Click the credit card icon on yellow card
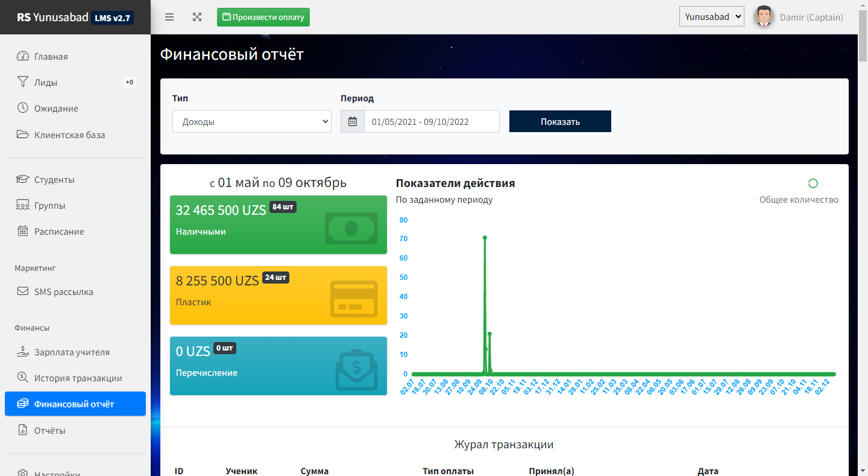 [354, 299]
